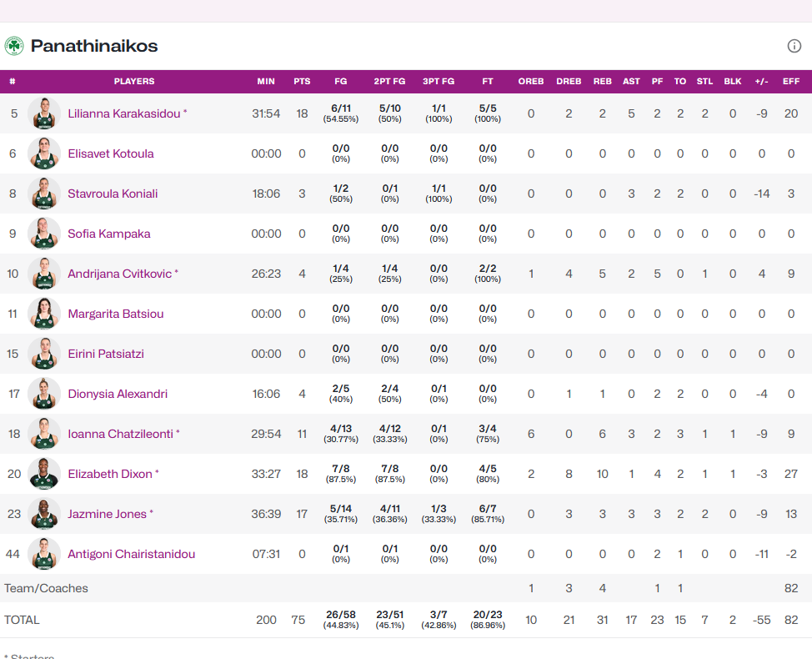812x659 pixels.
Task: Click Sofia Kampaka's avatar image
Action: point(44,233)
